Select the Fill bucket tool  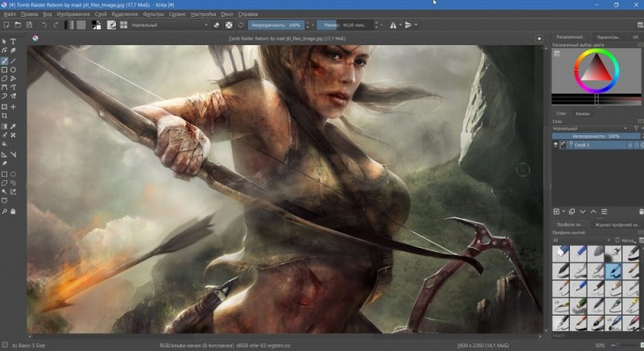(x=4, y=144)
